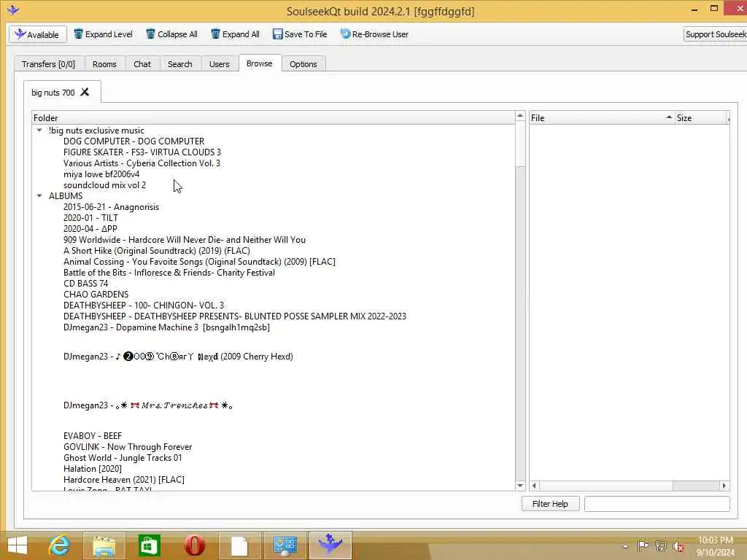Click the Available status button
Viewport: 747px width, 560px height.
click(x=37, y=34)
